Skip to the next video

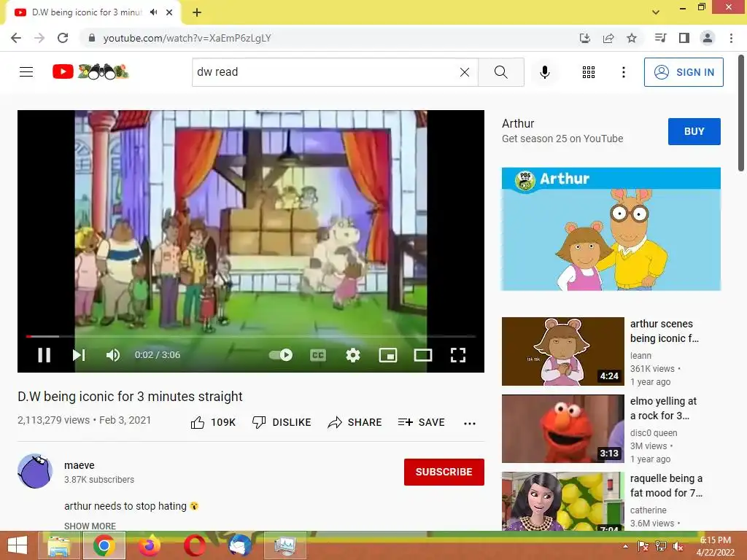[x=79, y=355]
